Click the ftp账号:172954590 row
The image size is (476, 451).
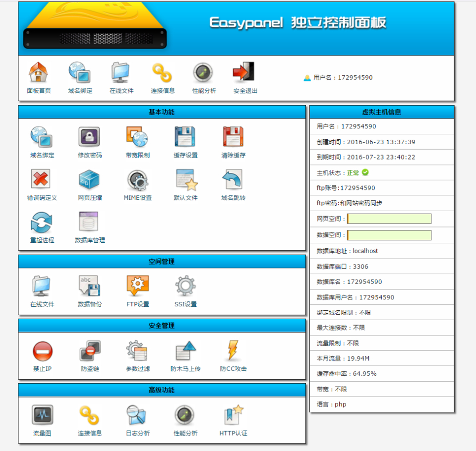(382, 188)
